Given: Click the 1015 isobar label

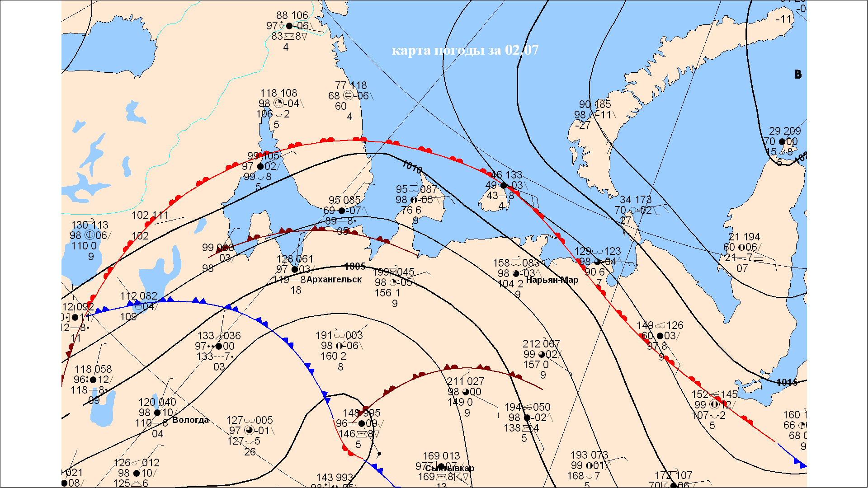Looking at the screenshot, I should (787, 382).
